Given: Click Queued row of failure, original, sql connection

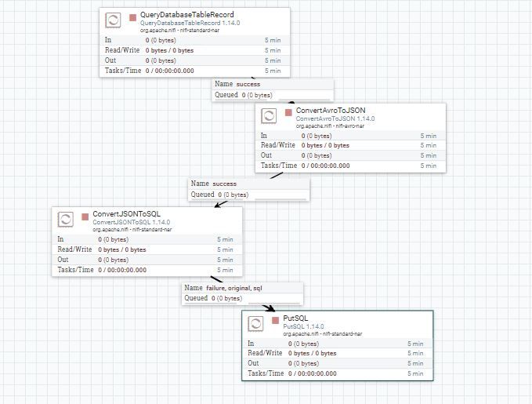Looking at the screenshot, I should coord(243,298).
